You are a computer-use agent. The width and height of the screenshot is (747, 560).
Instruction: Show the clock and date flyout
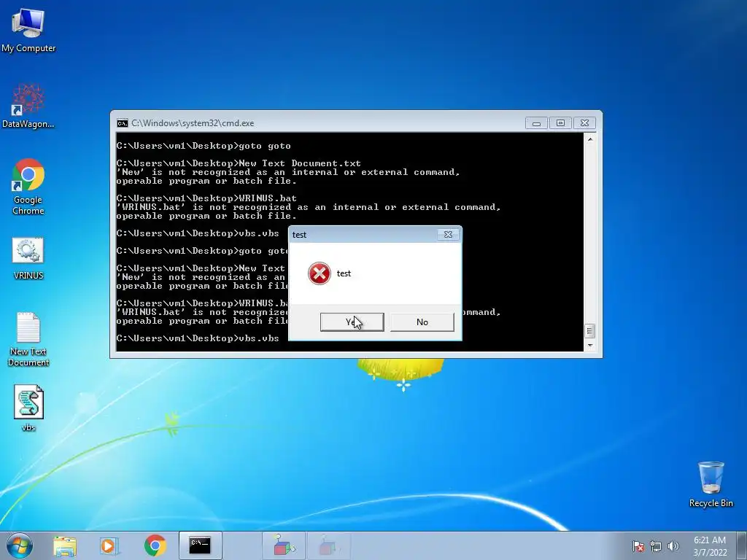(x=710, y=546)
